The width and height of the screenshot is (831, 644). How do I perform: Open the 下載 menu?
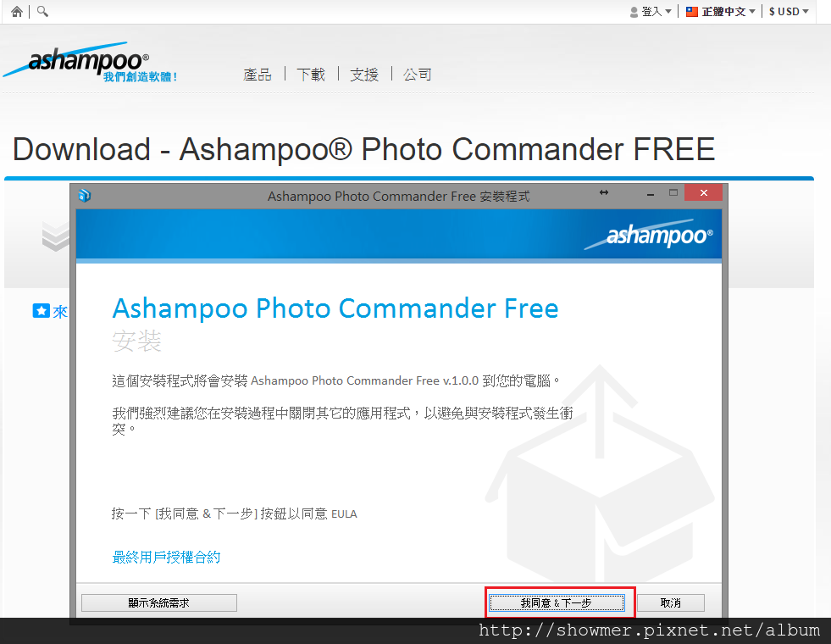click(x=311, y=75)
